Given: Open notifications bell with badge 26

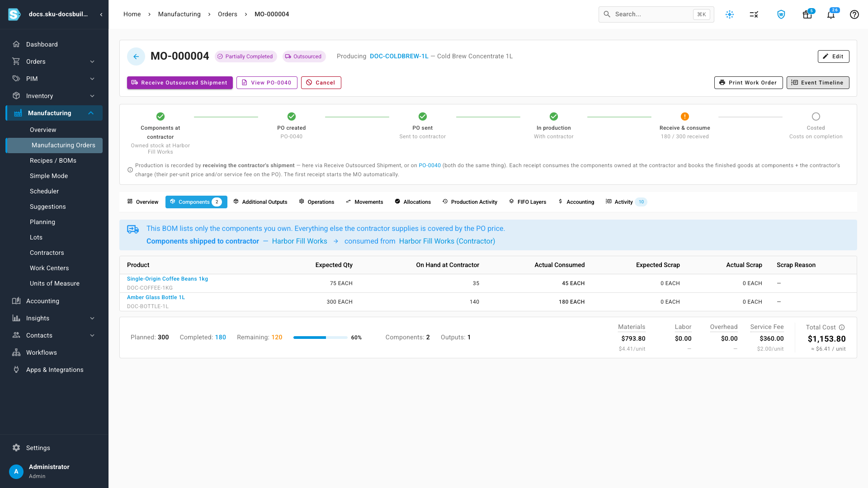Looking at the screenshot, I should [831, 14].
